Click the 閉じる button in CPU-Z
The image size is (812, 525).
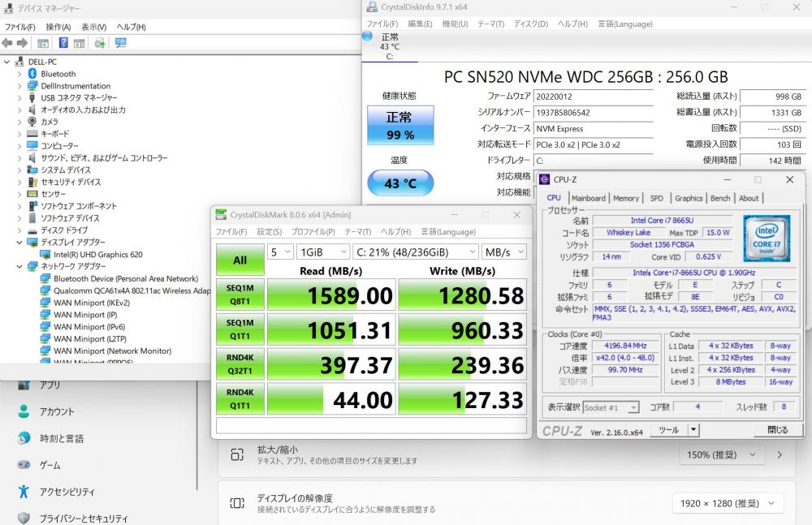777,429
